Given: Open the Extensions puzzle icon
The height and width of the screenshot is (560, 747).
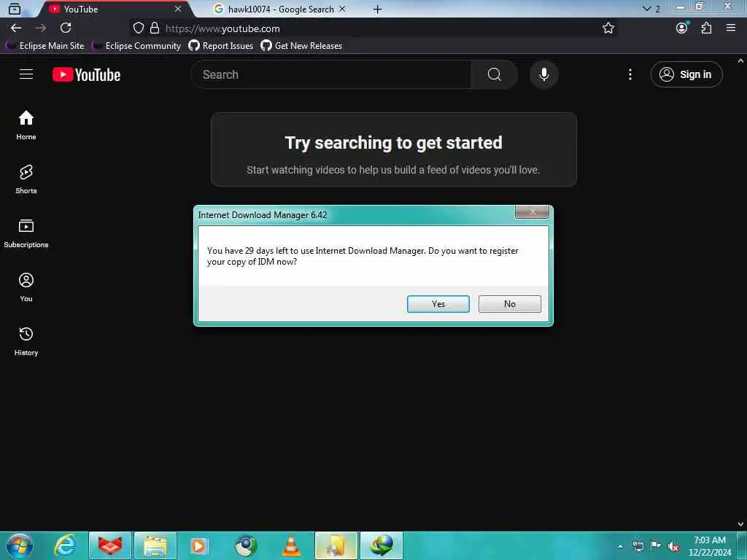Looking at the screenshot, I should [706, 28].
